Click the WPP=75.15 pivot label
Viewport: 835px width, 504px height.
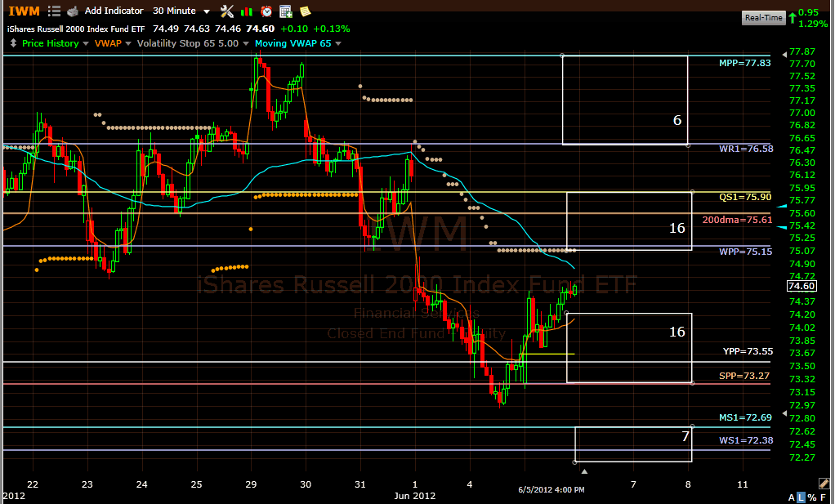pos(745,252)
